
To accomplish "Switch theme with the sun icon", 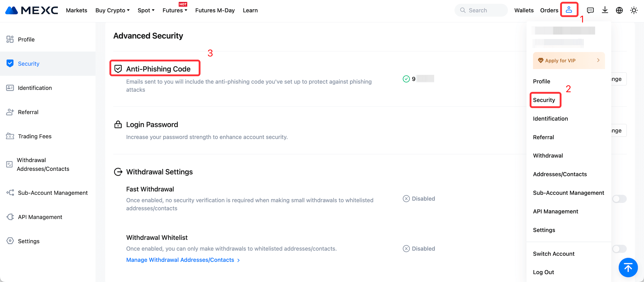I will (x=634, y=10).
